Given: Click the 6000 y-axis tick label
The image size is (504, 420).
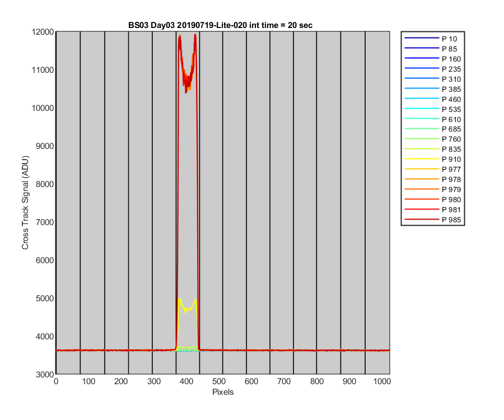Looking at the screenshot, I should point(45,260).
